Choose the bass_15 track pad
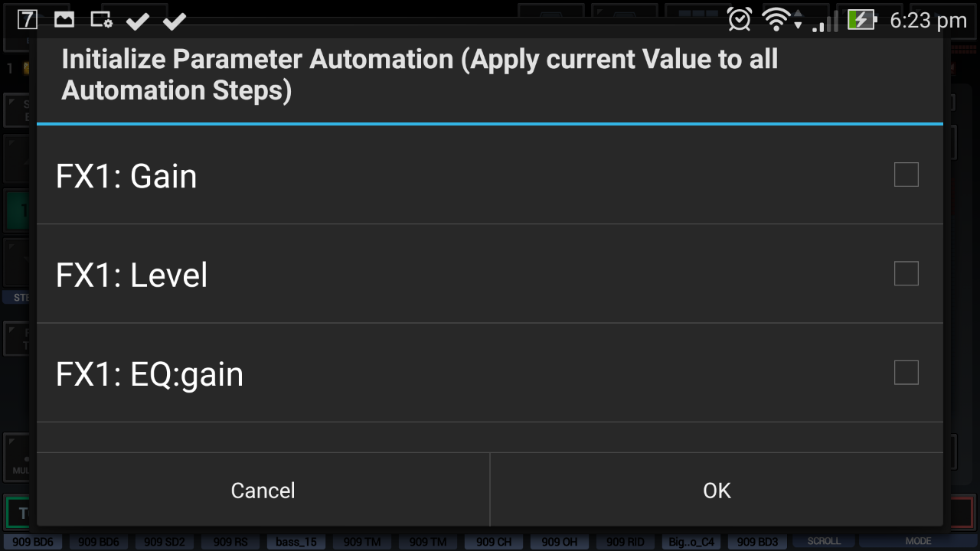The height and width of the screenshot is (551, 980). click(296, 542)
